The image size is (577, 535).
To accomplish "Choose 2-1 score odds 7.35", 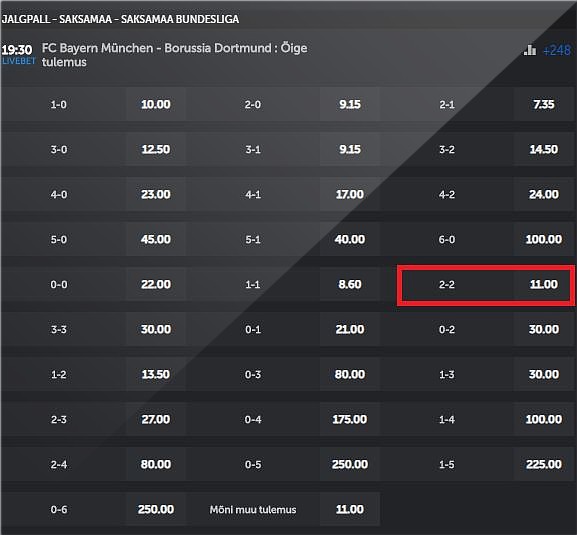I will tap(544, 104).
